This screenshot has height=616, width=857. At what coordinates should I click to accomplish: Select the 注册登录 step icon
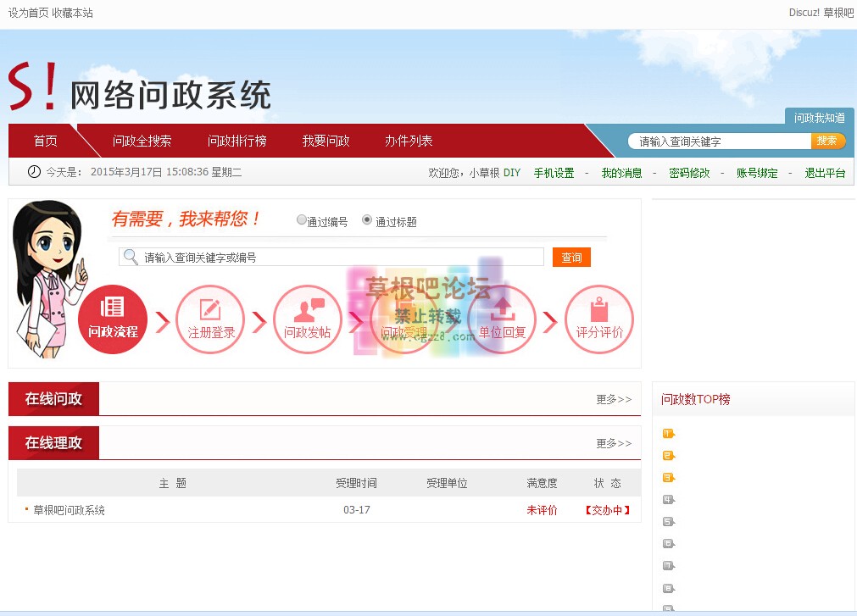click(x=210, y=320)
